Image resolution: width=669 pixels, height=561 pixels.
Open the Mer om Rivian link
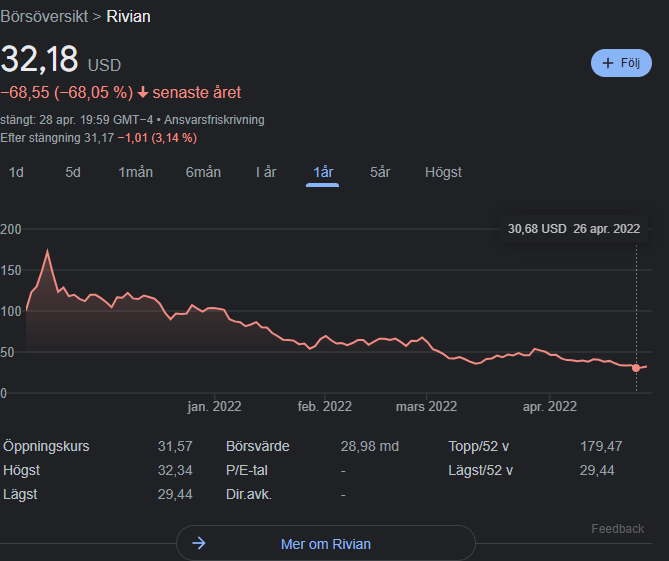326,544
